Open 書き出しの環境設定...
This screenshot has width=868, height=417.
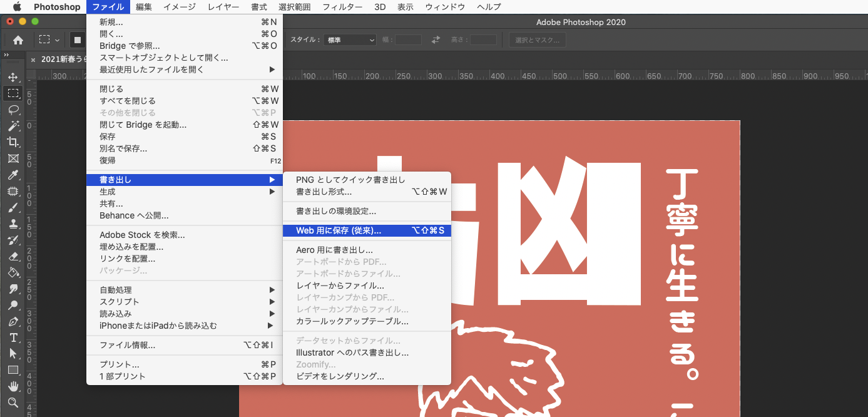pos(367,211)
